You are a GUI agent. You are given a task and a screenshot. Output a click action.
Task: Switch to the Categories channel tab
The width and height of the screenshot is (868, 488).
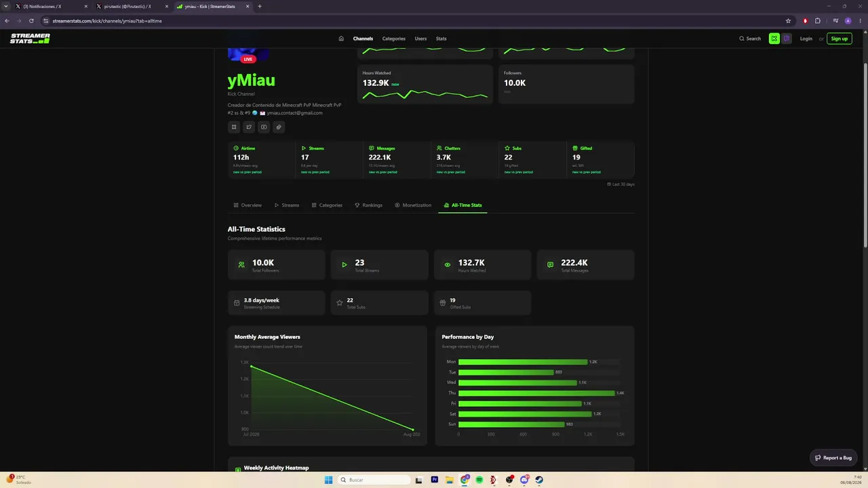pyautogui.click(x=327, y=205)
